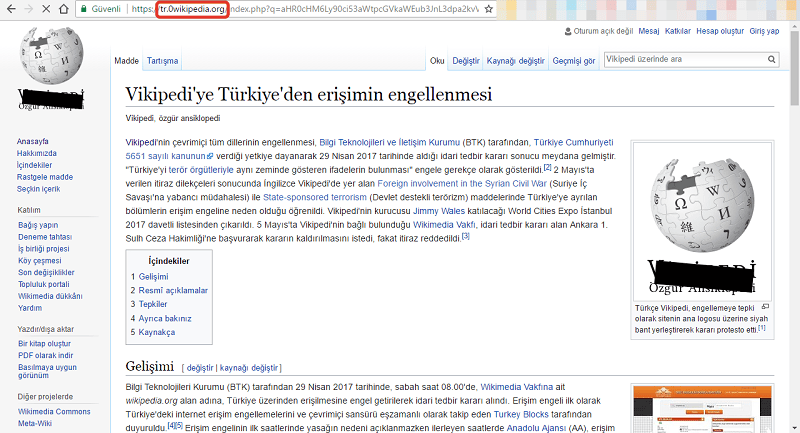
Task: Open Son değişiklikler in sidebar
Action: pyautogui.click(x=46, y=272)
